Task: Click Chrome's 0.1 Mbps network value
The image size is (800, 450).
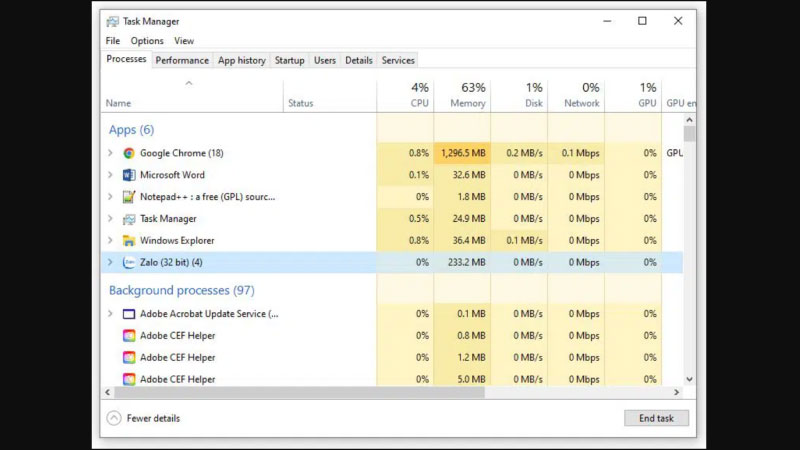Action: pos(581,153)
